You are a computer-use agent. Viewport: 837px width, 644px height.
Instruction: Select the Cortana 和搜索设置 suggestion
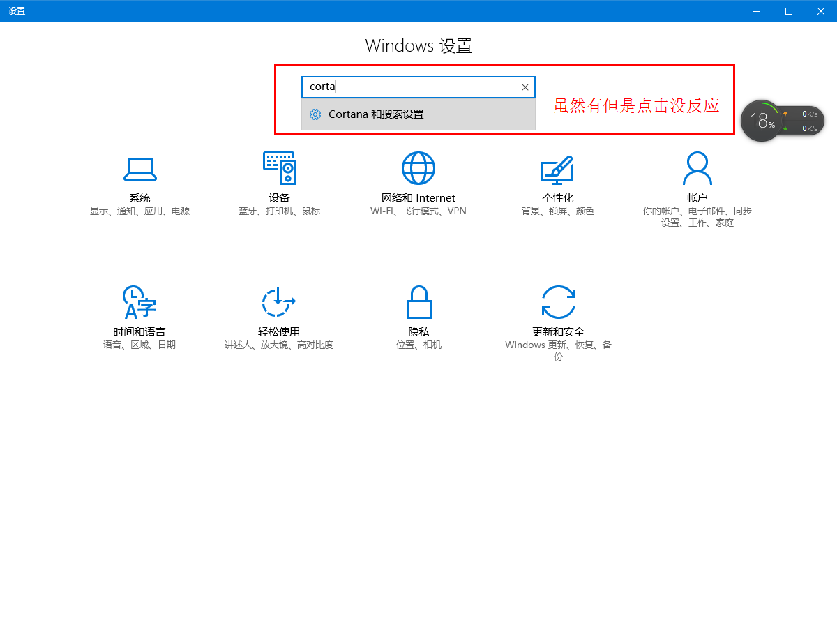click(x=377, y=114)
